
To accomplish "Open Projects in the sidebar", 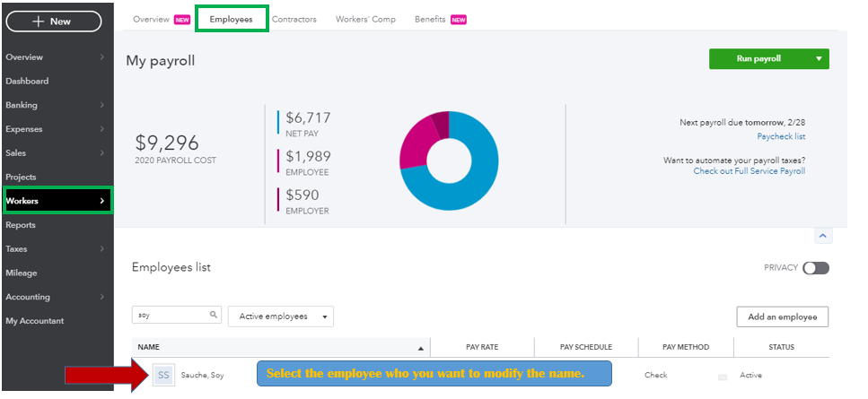I will click(21, 177).
